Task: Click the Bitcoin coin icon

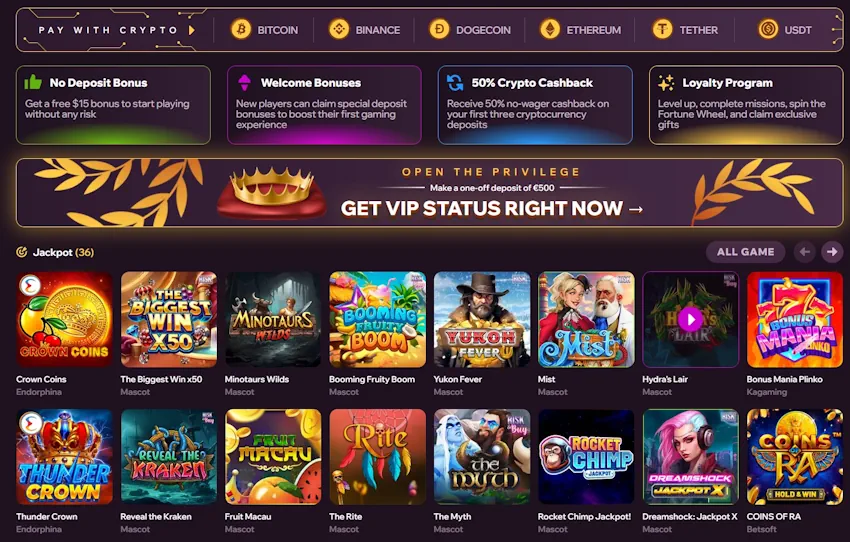Action: (x=241, y=30)
